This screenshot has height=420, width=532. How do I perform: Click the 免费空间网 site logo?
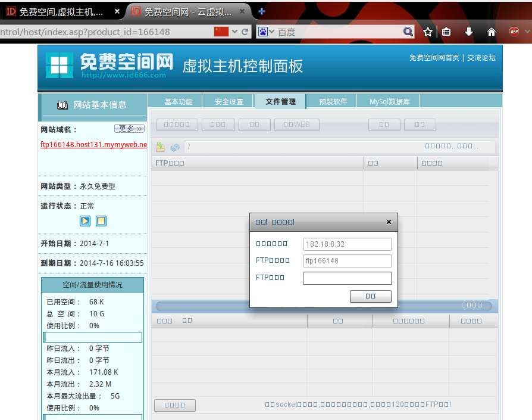(109, 65)
